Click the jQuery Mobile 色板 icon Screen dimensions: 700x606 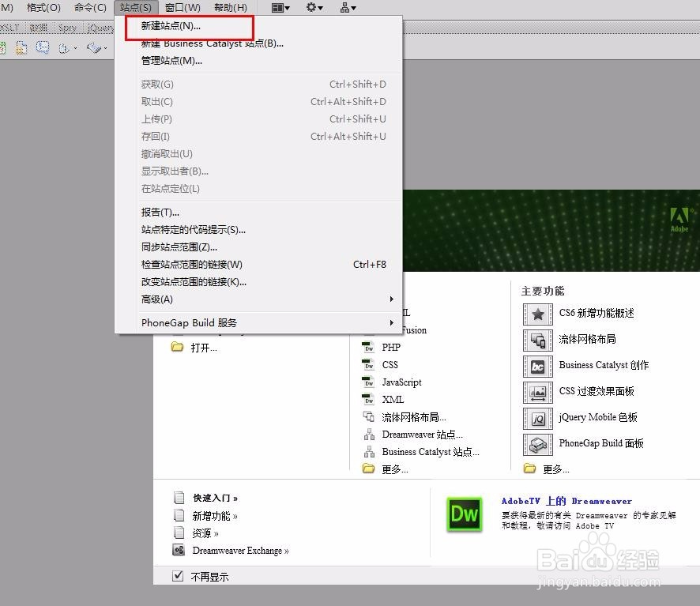pyautogui.click(x=538, y=417)
